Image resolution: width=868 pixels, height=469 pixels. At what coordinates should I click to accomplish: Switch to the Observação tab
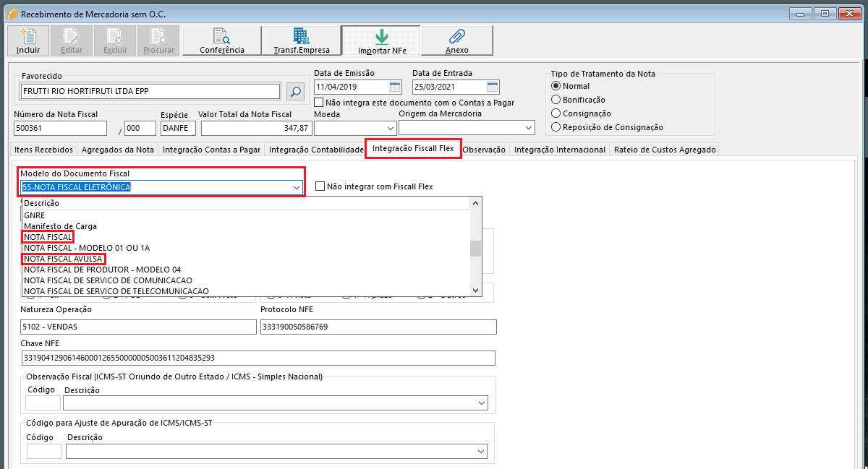tap(485, 150)
